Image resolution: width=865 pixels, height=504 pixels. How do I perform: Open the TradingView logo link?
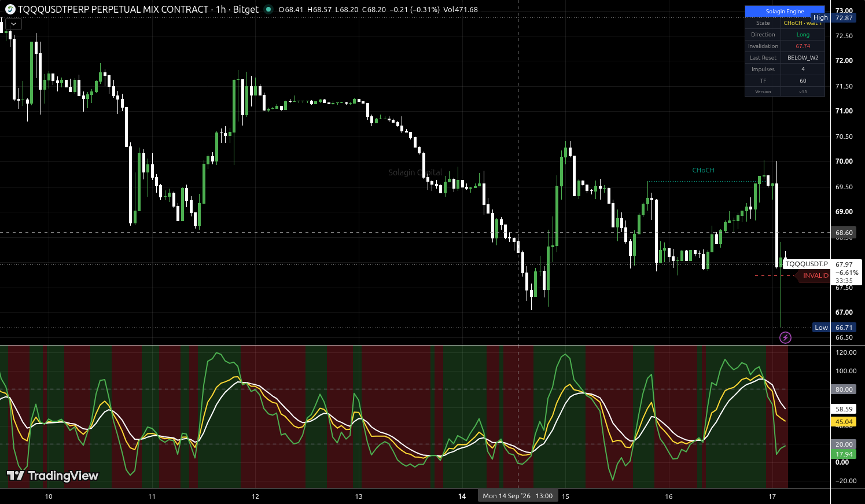click(x=52, y=476)
